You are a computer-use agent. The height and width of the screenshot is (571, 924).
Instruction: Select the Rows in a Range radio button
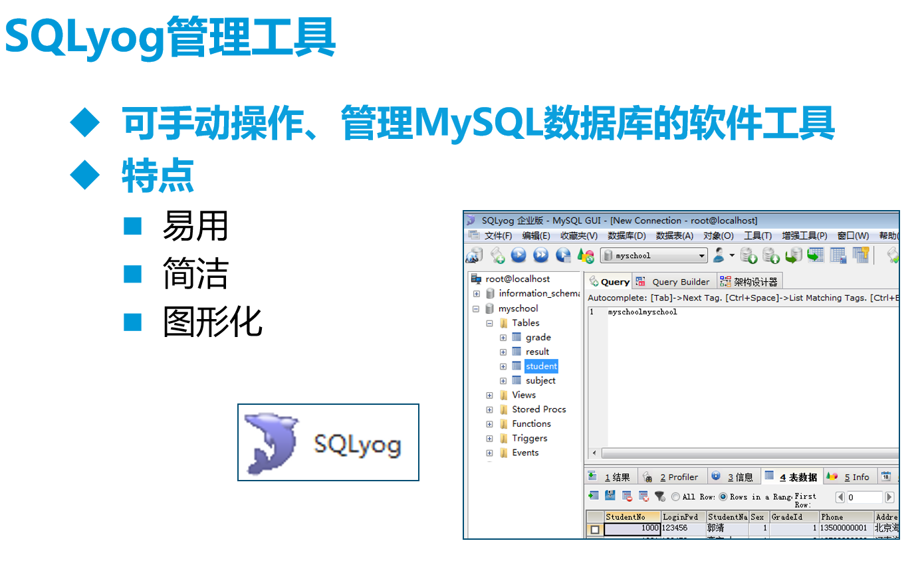723,497
